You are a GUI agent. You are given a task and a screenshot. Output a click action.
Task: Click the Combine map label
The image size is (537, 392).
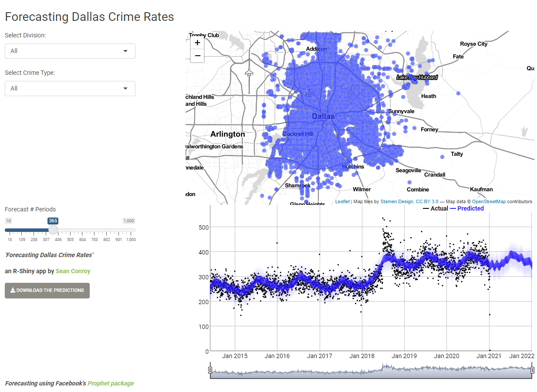pyautogui.click(x=418, y=189)
